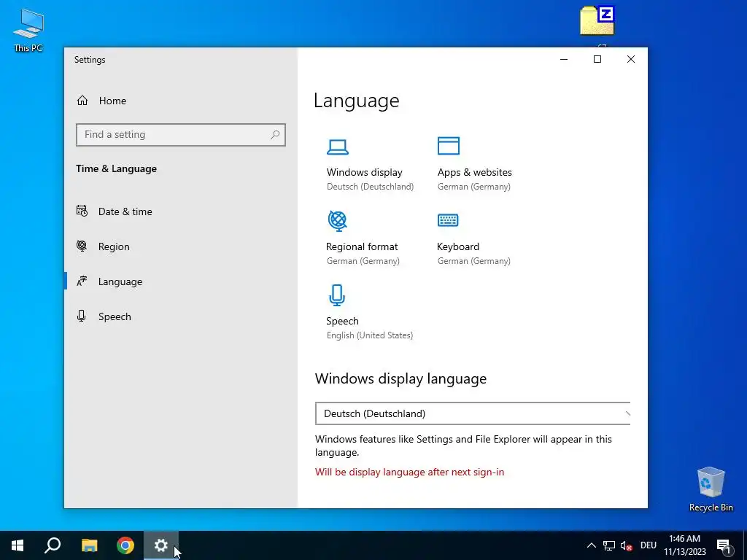Maximize the Settings window
This screenshot has width=747, height=560.
597,60
